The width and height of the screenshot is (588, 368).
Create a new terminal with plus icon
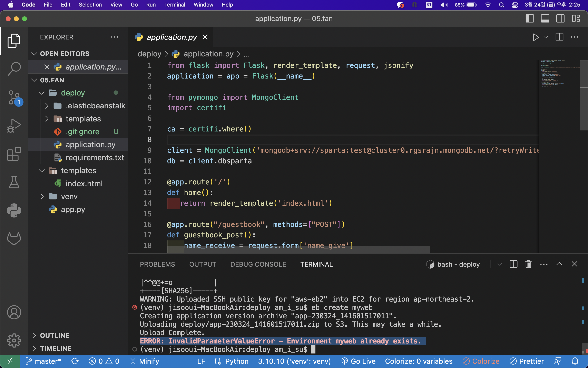tap(490, 264)
